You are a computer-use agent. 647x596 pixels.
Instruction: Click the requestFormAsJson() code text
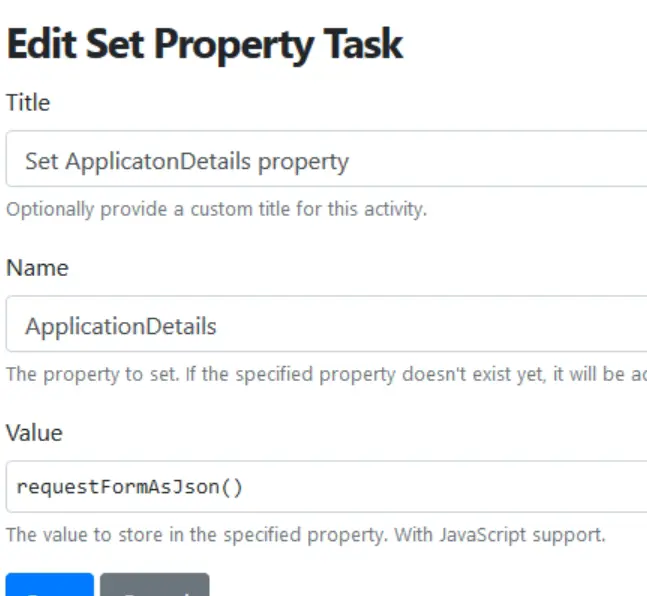[x=130, y=488]
